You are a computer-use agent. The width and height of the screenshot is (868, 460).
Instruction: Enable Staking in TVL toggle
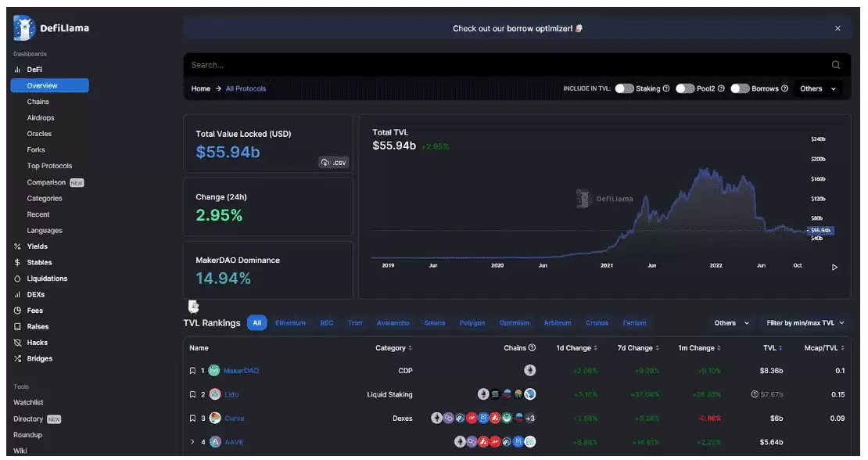(623, 88)
